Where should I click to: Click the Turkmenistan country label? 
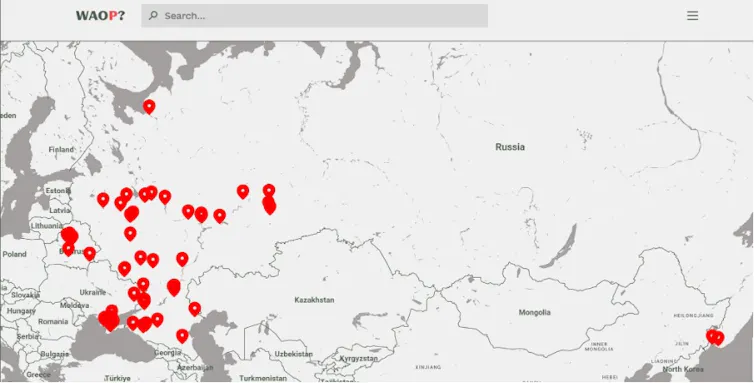point(263,378)
